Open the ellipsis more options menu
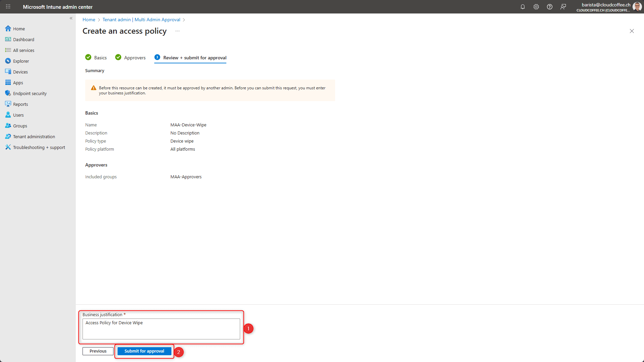Screen dimensions: 644x362 point(178,31)
